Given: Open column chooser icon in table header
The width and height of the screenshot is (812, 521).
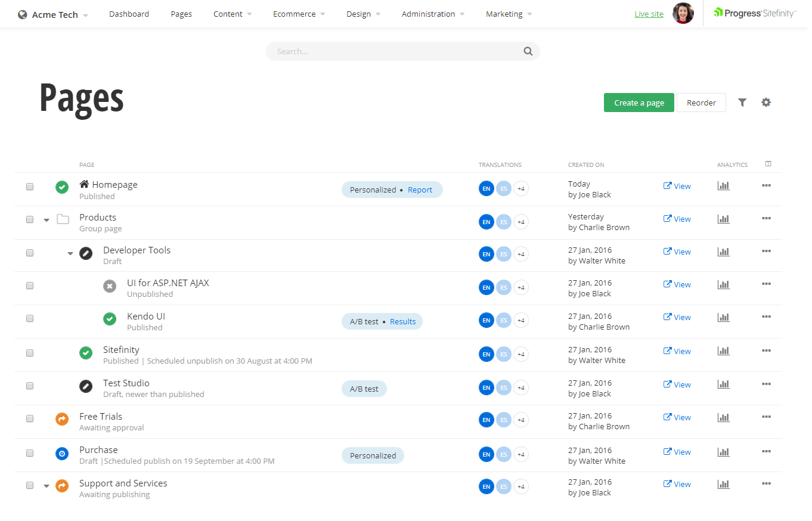Looking at the screenshot, I should pyautogui.click(x=768, y=164).
